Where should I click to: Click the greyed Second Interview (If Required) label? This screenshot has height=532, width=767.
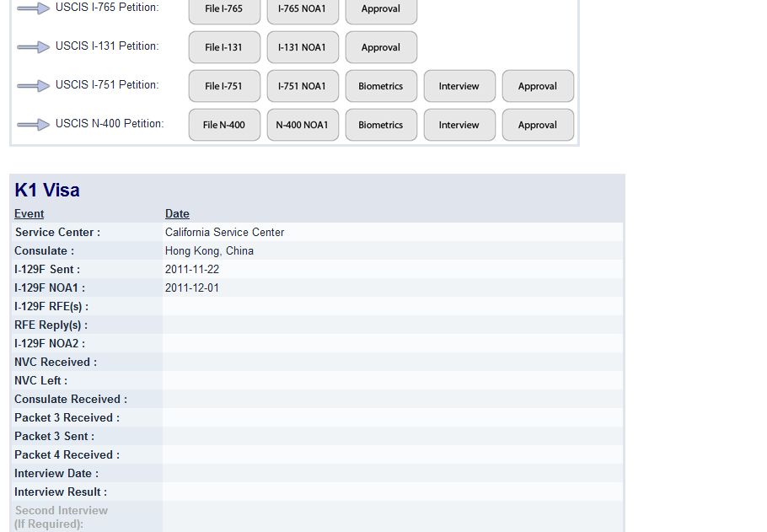62,518
